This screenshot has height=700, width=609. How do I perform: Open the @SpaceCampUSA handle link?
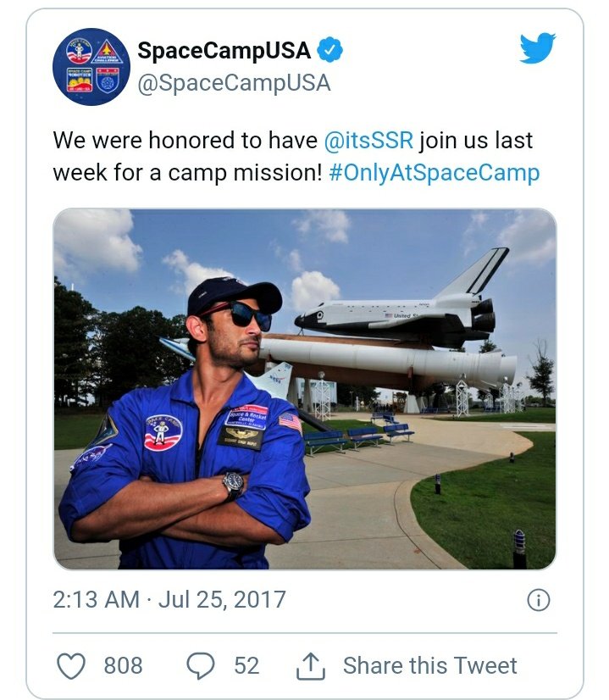pyautogui.click(x=235, y=83)
